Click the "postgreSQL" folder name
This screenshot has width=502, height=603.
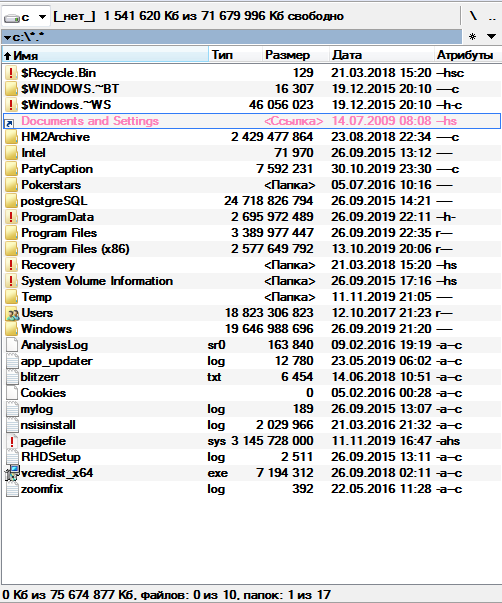54,201
